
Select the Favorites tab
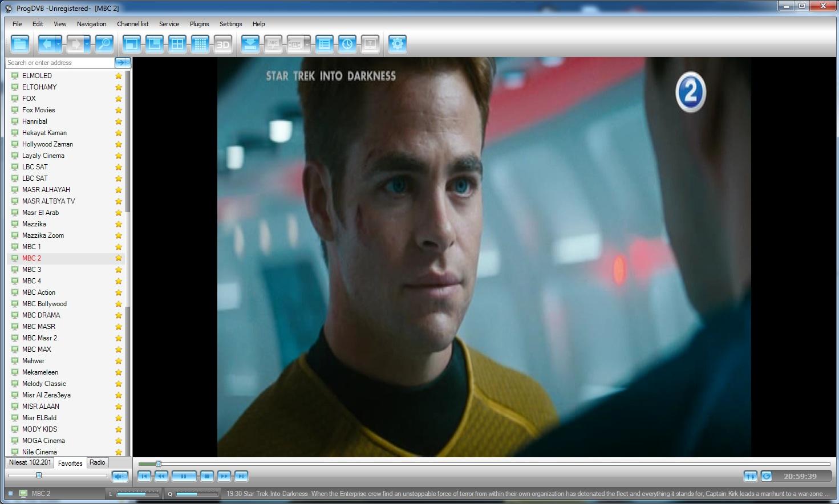70,463
